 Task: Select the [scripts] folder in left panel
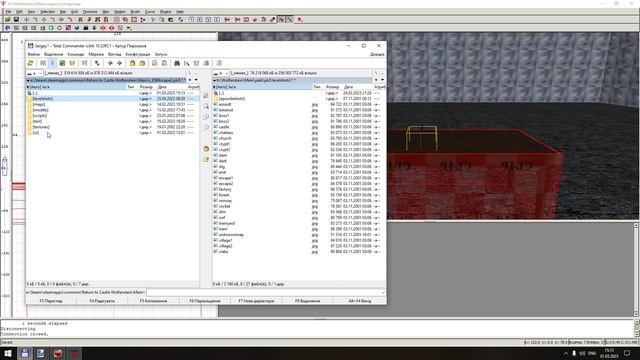click(40, 116)
